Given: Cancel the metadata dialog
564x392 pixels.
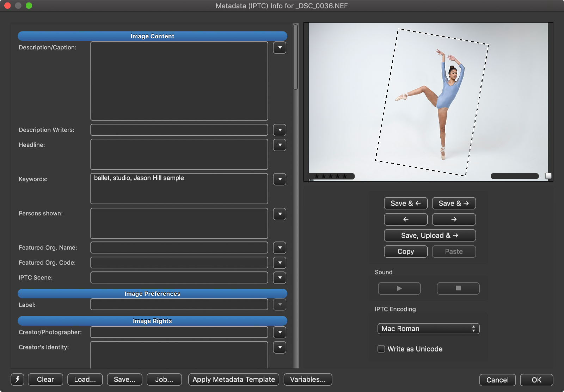Looking at the screenshot, I should [x=497, y=380].
